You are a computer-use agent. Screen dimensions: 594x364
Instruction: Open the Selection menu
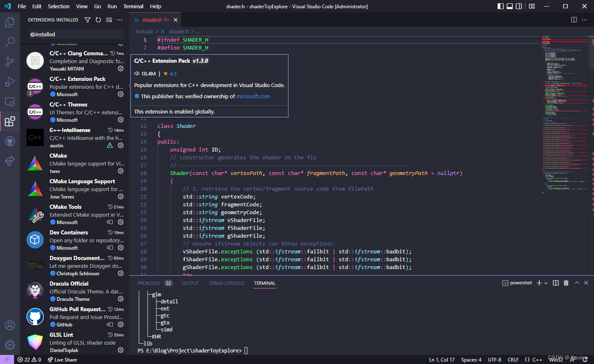pyautogui.click(x=59, y=6)
